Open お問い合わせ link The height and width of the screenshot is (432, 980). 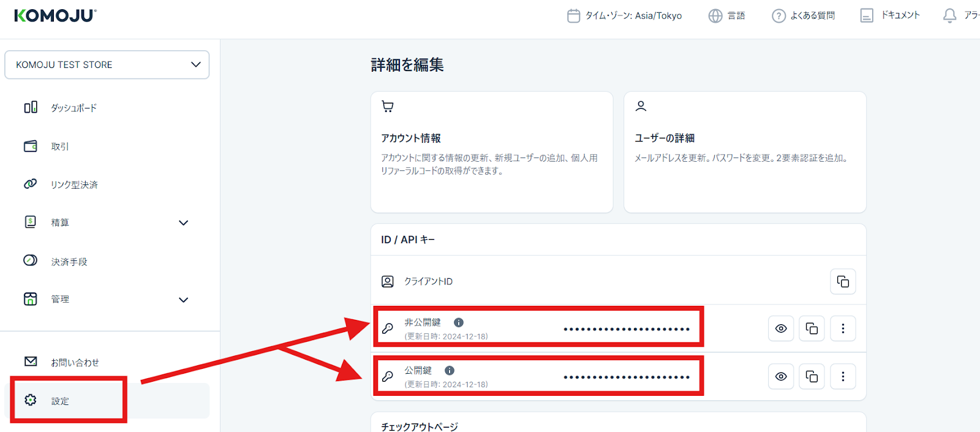click(75, 363)
